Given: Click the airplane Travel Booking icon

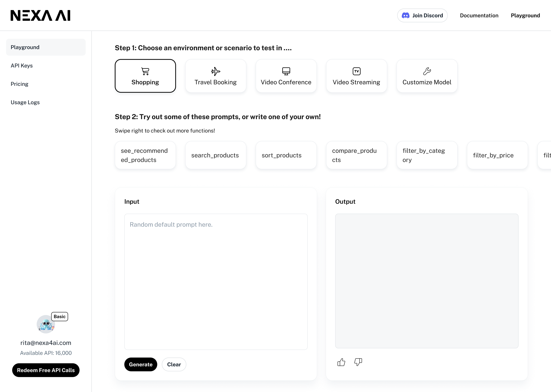Looking at the screenshot, I should [215, 71].
